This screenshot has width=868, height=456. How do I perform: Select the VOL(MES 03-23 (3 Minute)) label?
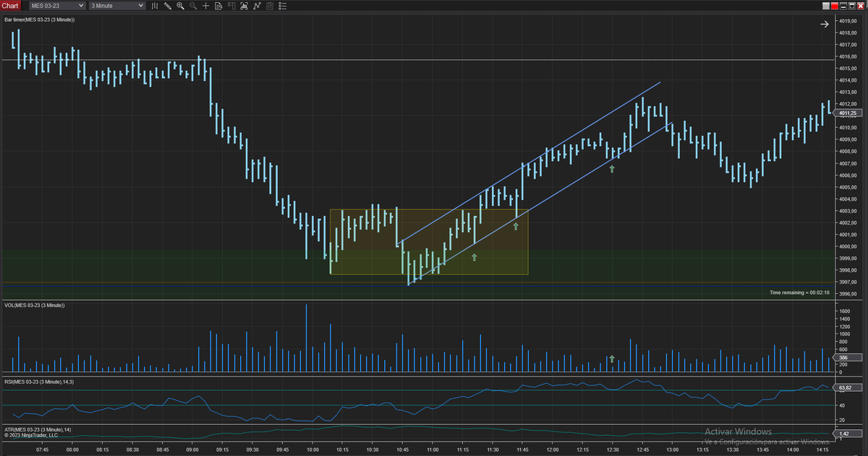35,306
